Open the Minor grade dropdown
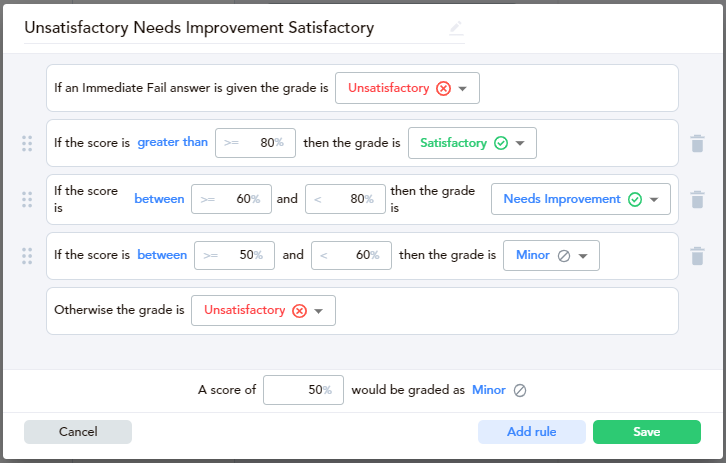This screenshot has height=463, width=726. 551,256
